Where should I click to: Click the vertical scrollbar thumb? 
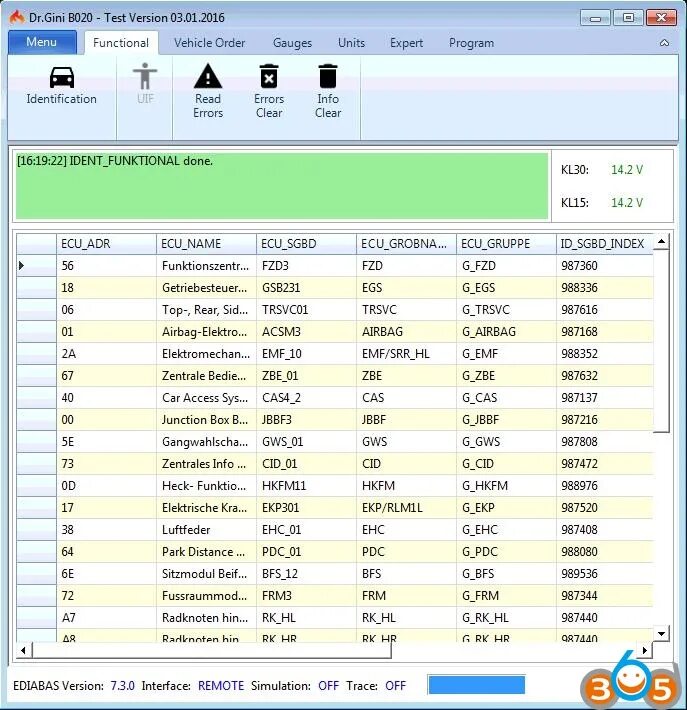[x=661, y=341]
